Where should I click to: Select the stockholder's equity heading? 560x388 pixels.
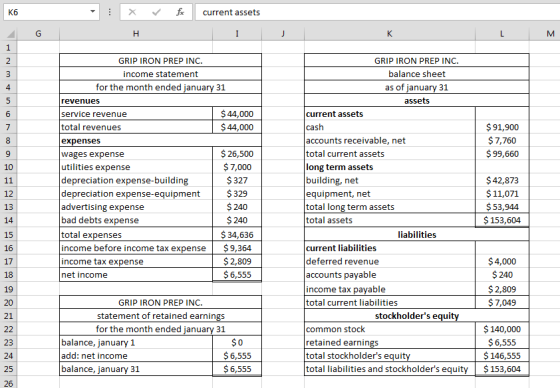pyautogui.click(x=417, y=316)
